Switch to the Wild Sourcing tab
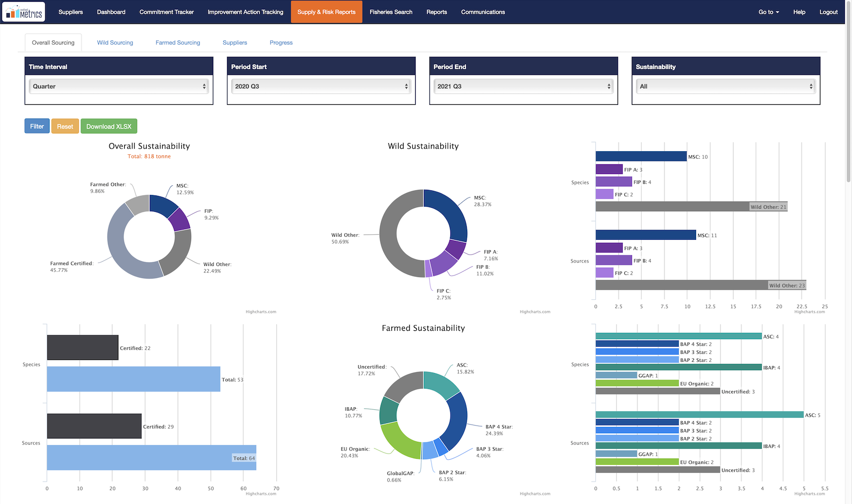Image resolution: width=852 pixels, height=504 pixels. click(115, 43)
